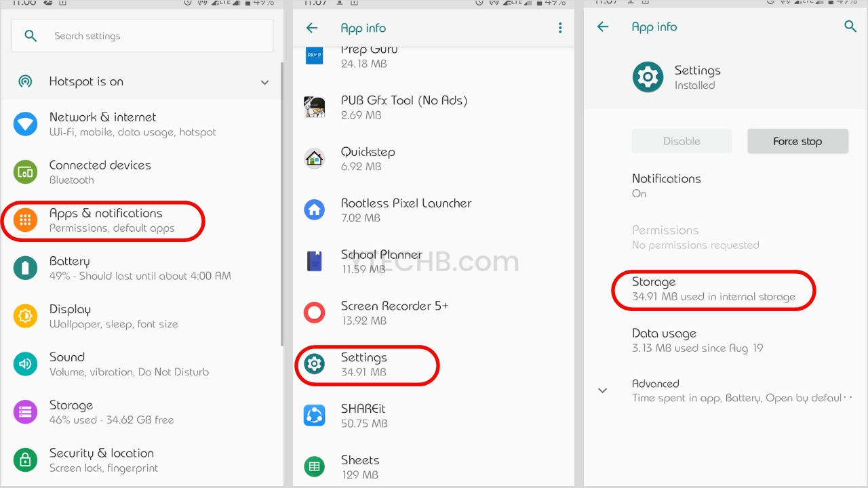
Task: Open Permissions row with no permissions requested
Action: (x=726, y=237)
